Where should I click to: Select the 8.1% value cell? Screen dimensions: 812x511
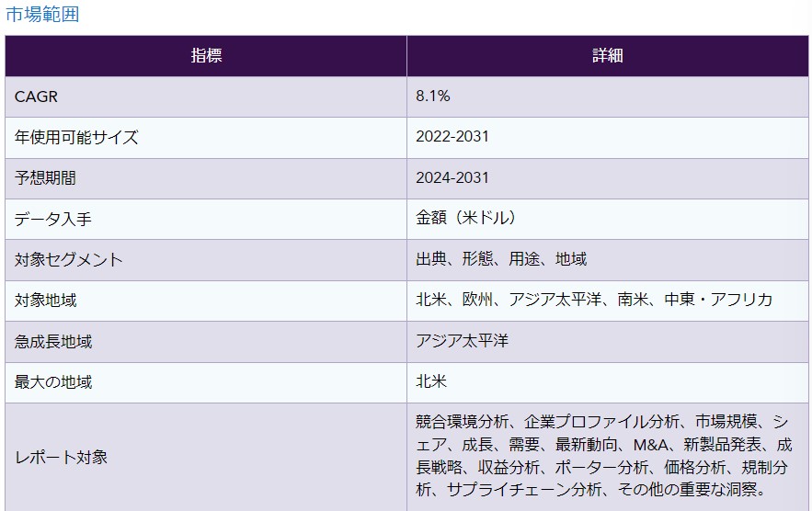(608, 97)
